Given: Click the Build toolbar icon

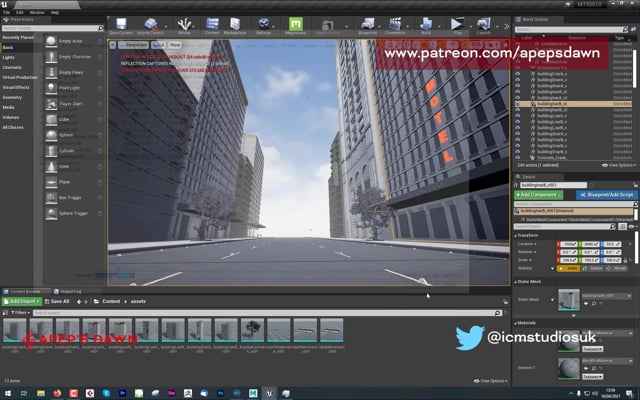Looking at the screenshot, I should [x=426, y=24].
